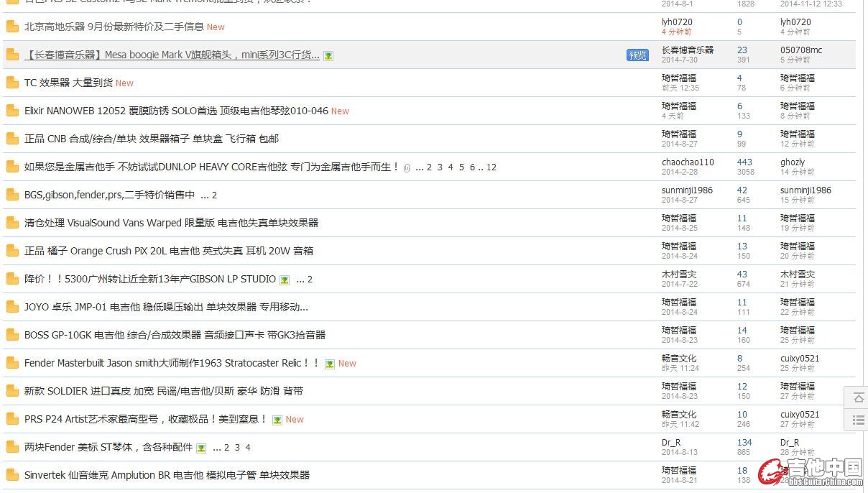Click folder icon beside BOSS GP-10GK thread
868x493 pixels.
pos(12,336)
